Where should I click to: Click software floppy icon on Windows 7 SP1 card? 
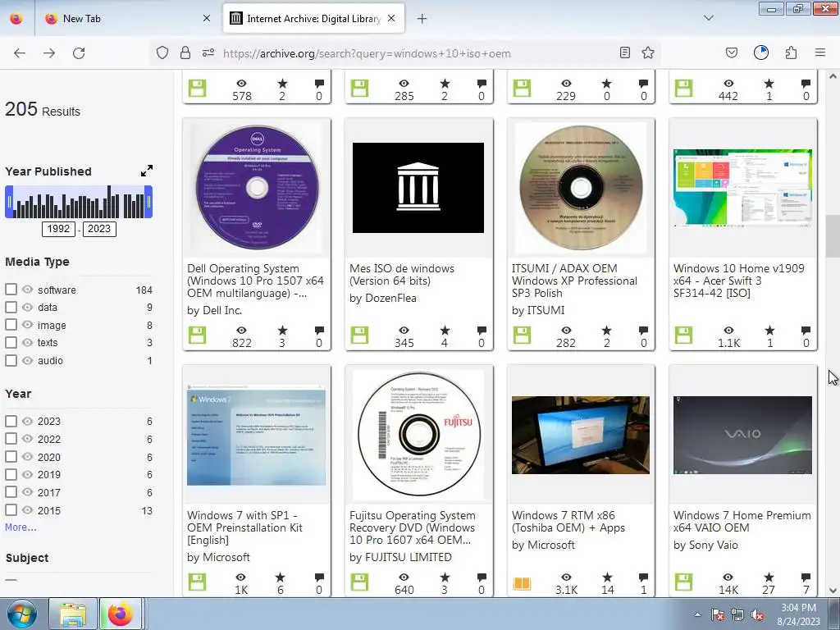[x=197, y=582]
